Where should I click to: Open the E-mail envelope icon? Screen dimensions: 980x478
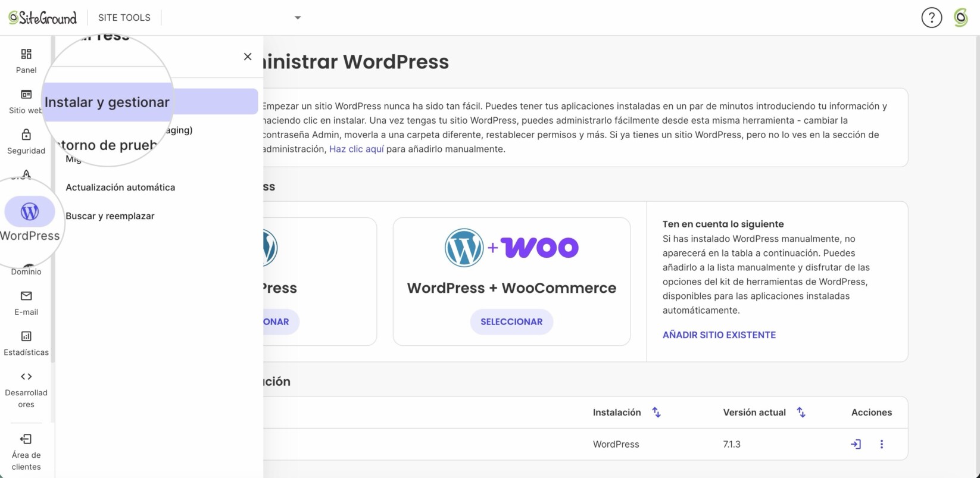pos(26,296)
